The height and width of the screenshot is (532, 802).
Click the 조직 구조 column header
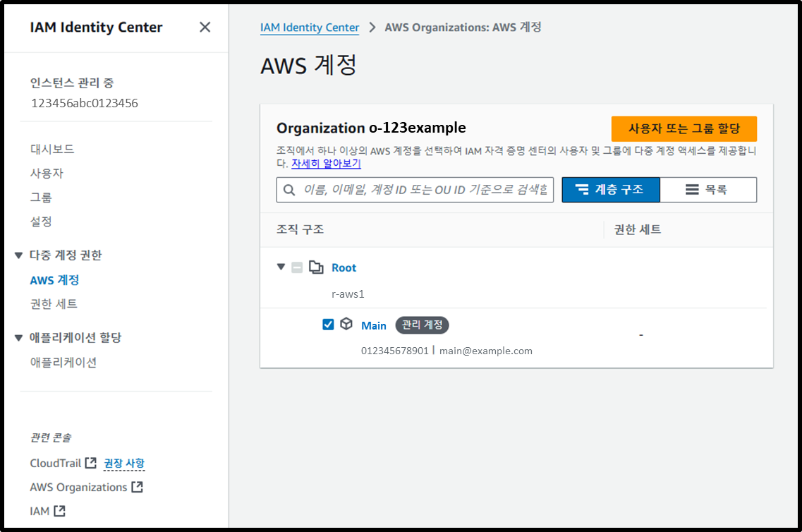tap(300, 229)
